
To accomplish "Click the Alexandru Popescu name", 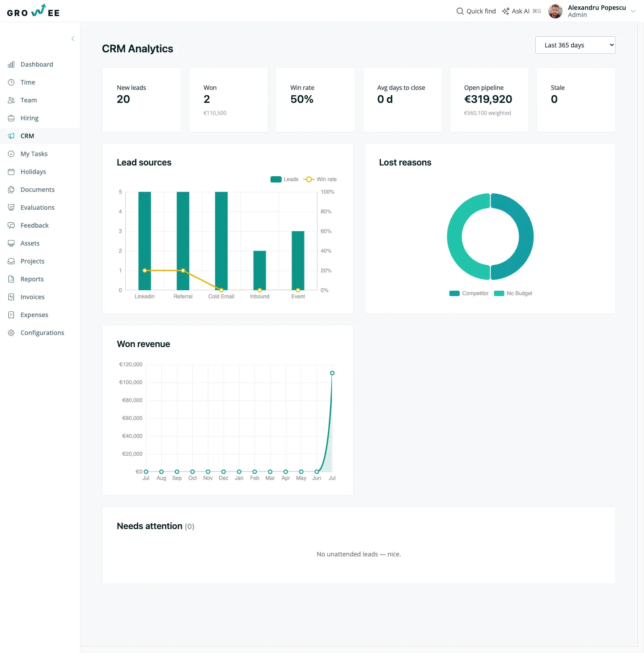I will click(x=597, y=8).
